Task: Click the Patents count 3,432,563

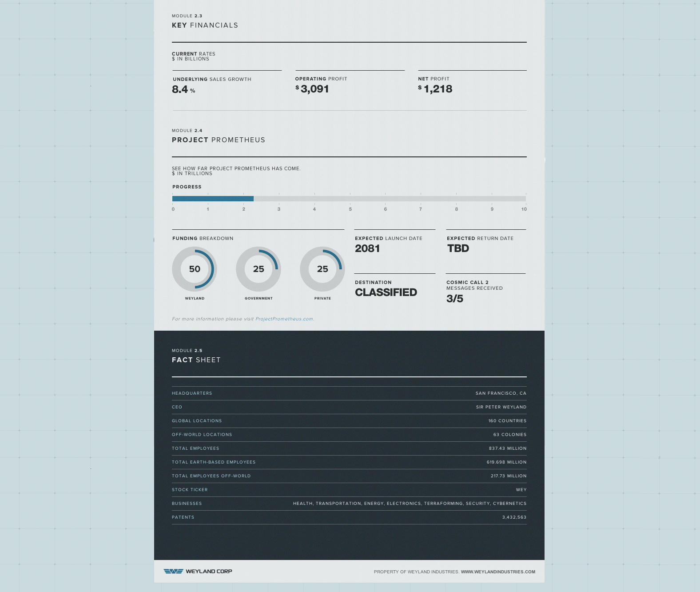Action: [x=514, y=517]
